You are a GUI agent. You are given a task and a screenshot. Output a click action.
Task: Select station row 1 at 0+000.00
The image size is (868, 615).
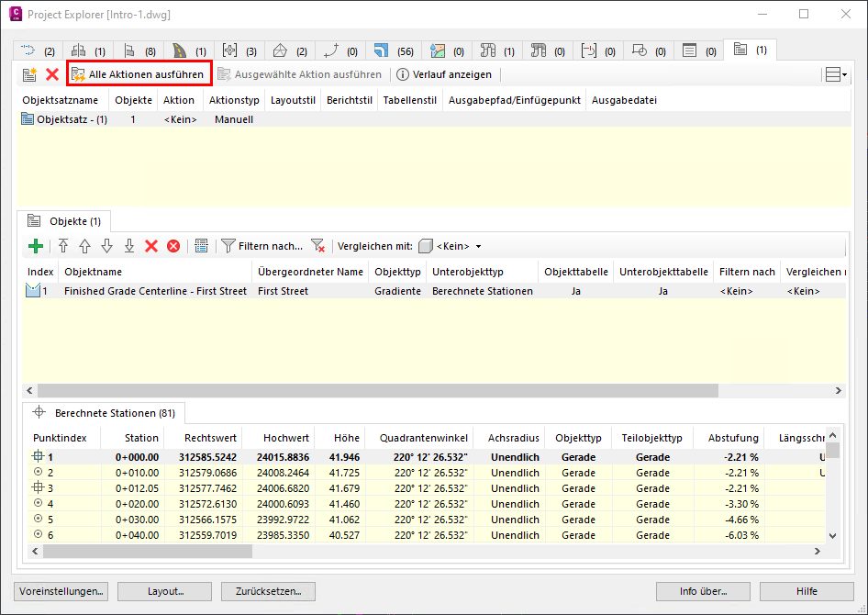coord(427,457)
